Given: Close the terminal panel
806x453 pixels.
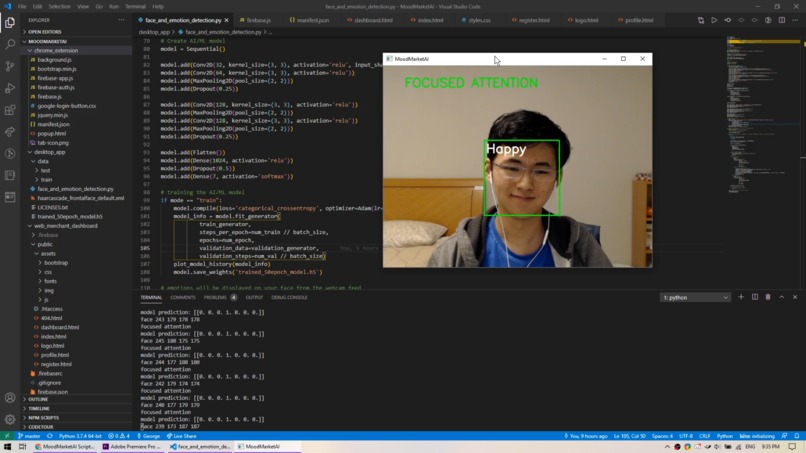Looking at the screenshot, I should [795, 297].
